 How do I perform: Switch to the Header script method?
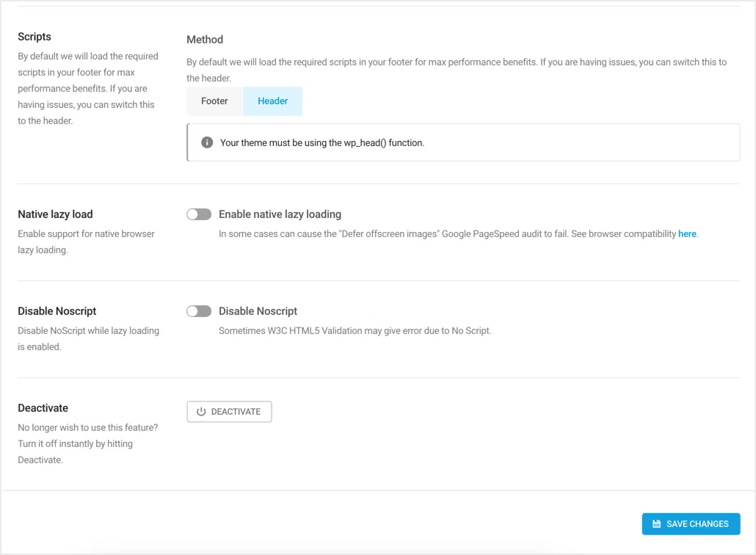coord(272,101)
